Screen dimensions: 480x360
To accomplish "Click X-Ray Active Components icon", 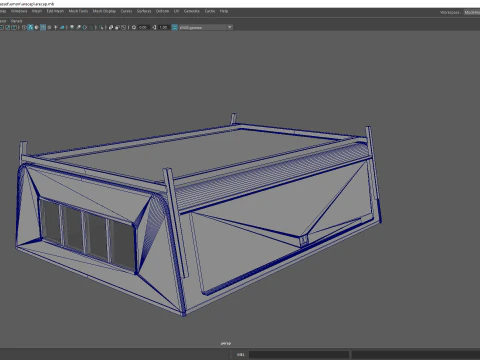I will (117, 27).
